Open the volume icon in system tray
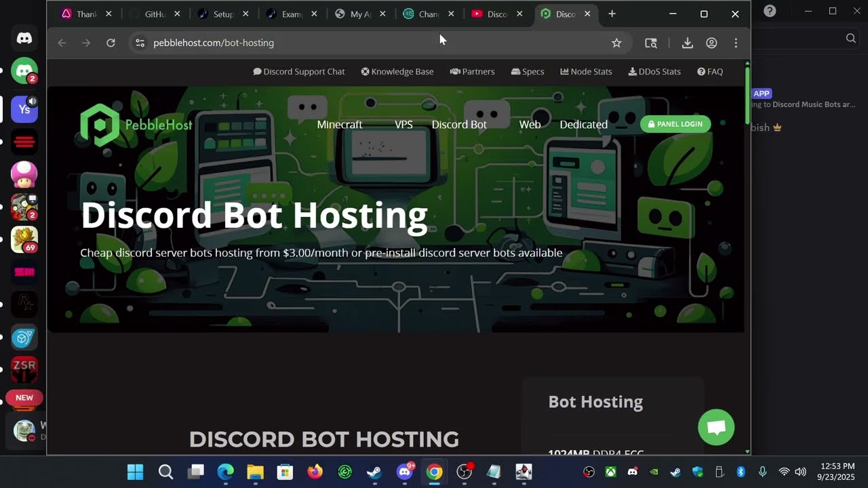868x488 pixels. (800, 472)
